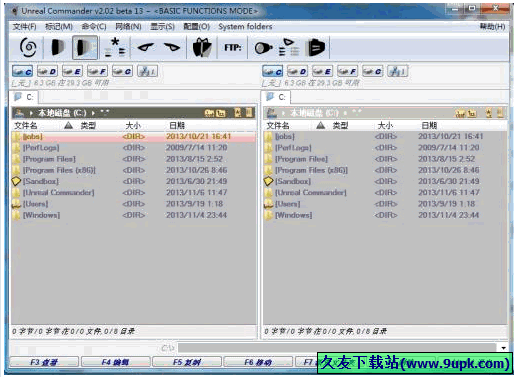Select drive F in left drive bar
The image size is (516, 377).
97,71
